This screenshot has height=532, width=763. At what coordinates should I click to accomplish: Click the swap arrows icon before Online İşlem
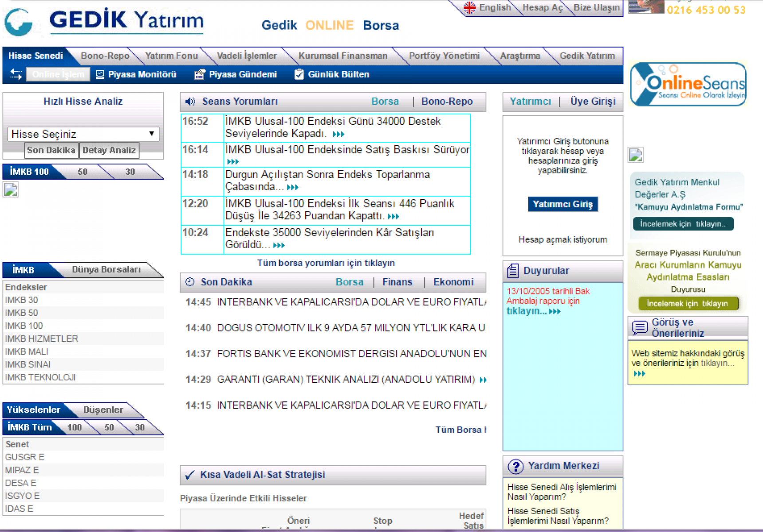tap(16, 74)
